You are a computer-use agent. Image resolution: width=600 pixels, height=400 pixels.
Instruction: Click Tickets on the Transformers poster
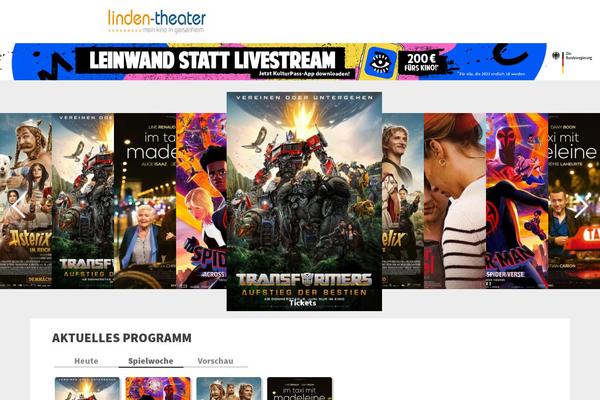[x=302, y=303]
